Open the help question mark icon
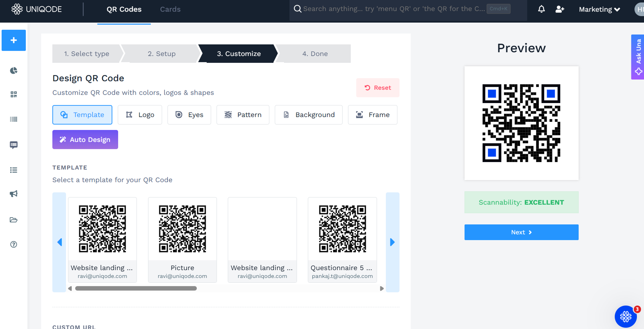Image resolution: width=644 pixels, height=329 pixels. [14, 244]
